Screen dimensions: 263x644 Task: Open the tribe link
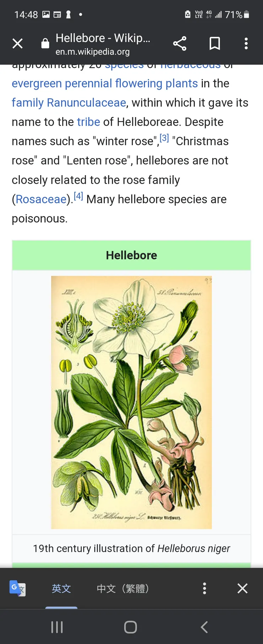(x=88, y=122)
